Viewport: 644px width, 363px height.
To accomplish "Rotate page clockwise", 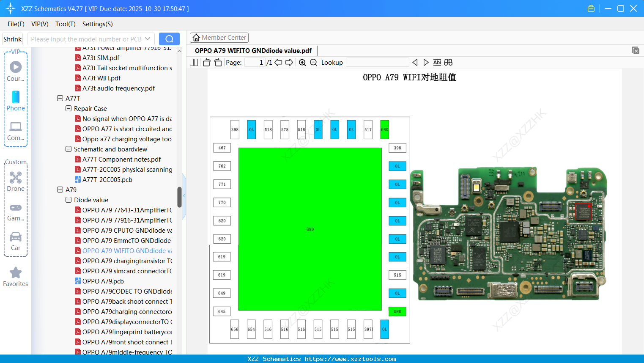I will (x=217, y=62).
